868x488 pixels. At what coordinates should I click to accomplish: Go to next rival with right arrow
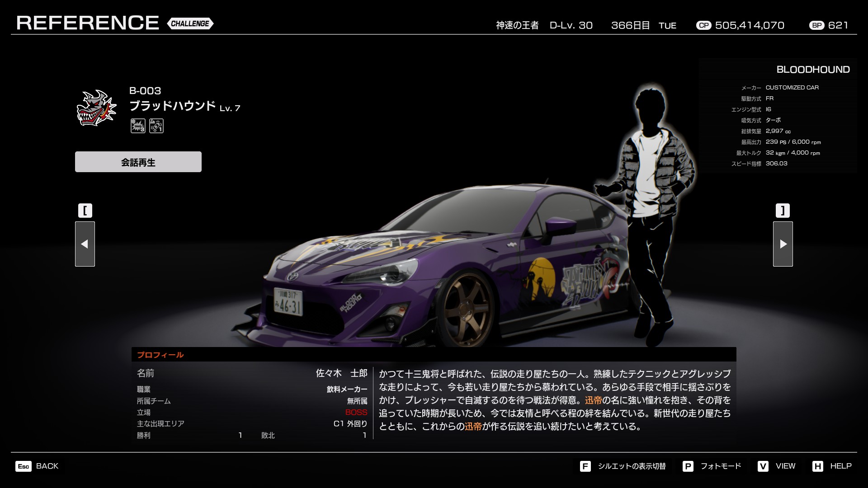pyautogui.click(x=783, y=244)
